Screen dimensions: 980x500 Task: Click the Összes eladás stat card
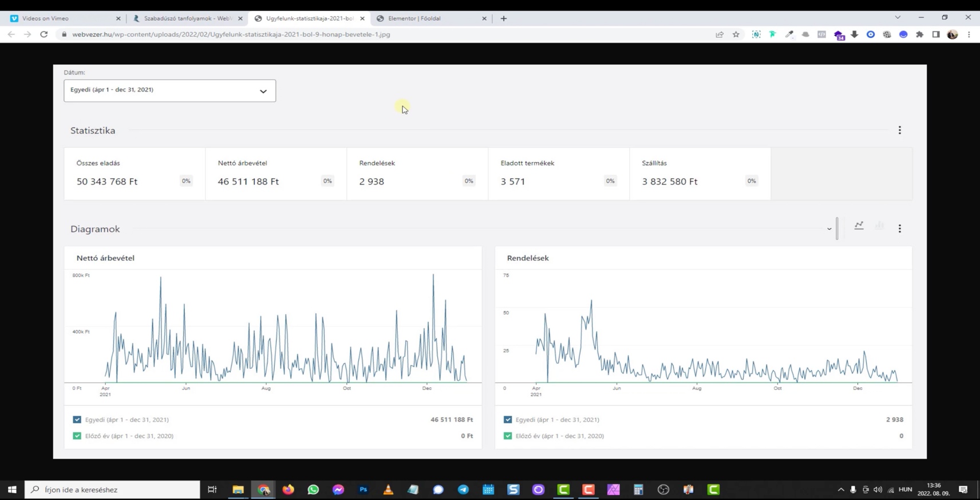(135, 174)
